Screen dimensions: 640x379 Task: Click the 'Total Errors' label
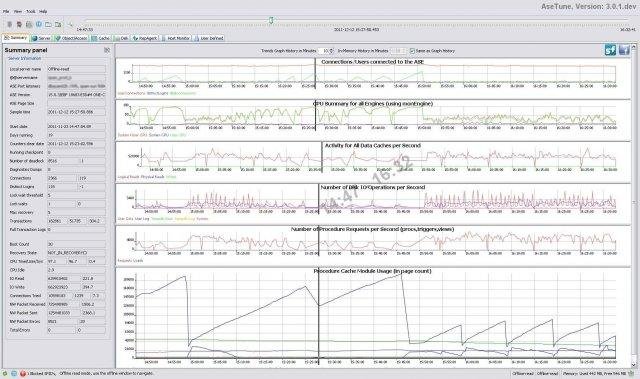click(x=20, y=330)
